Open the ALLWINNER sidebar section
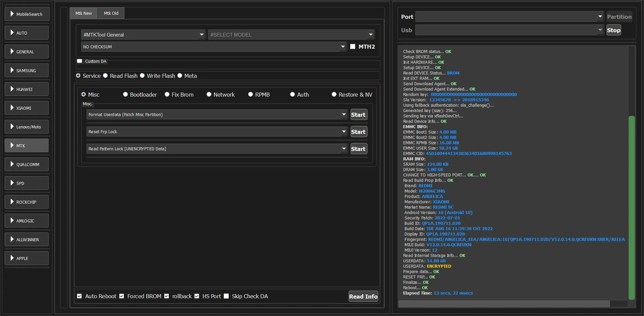Screen dimensions: 644x316 pyautogui.click(x=27, y=240)
